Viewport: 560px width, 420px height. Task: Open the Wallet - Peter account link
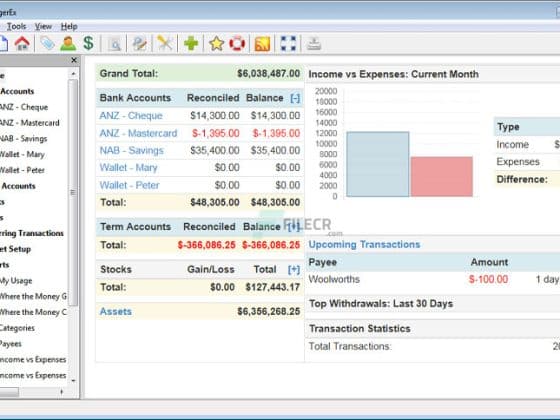(x=129, y=185)
